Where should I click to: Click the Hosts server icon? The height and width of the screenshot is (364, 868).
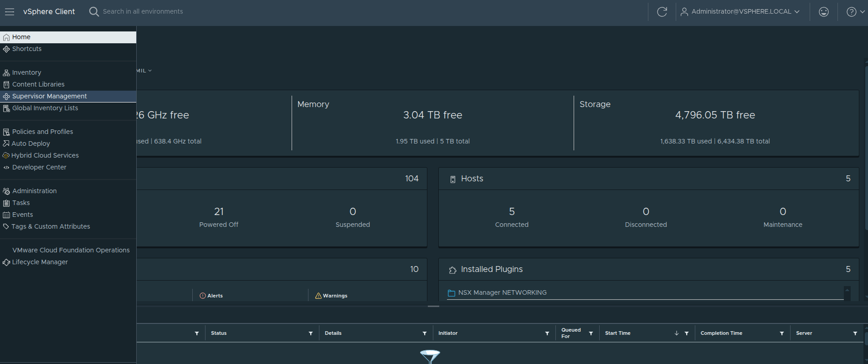pyautogui.click(x=452, y=179)
